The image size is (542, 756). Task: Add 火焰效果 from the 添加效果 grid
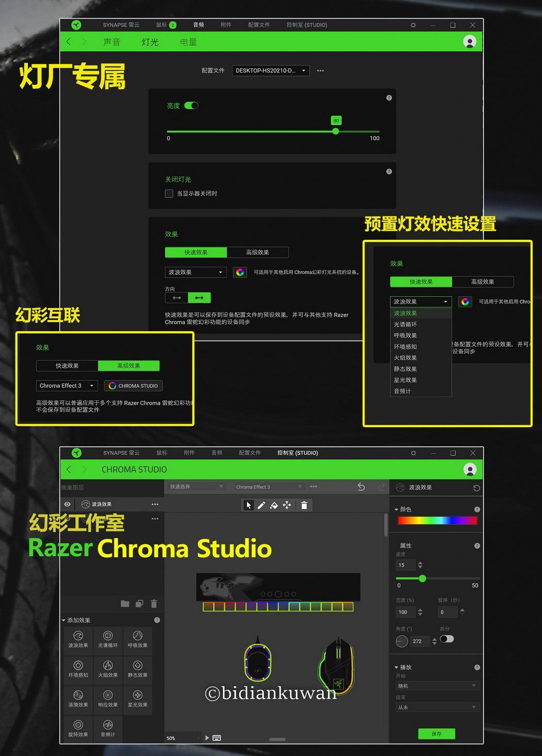(108, 669)
